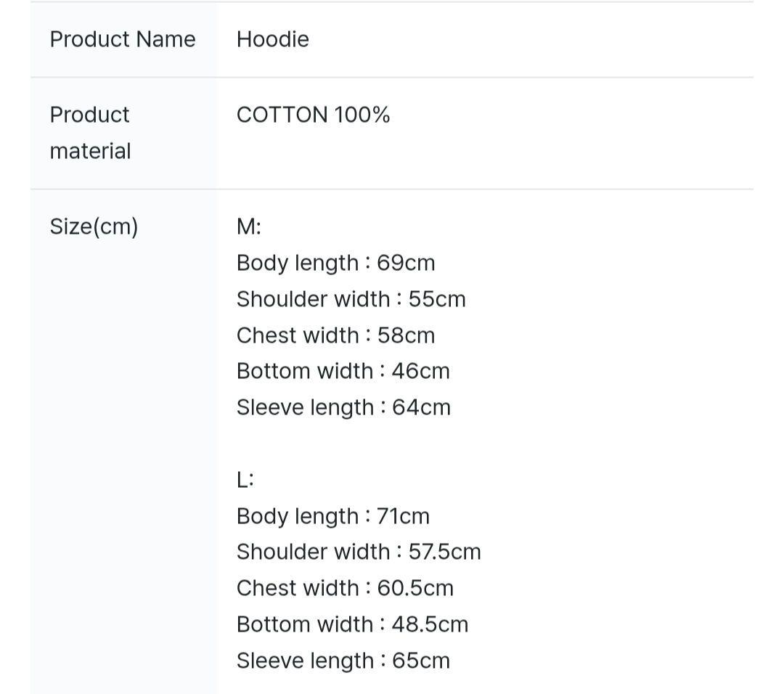This screenshot has width=784, height=694.
Task: Click the Product material row label
Action: click(90, 133)
